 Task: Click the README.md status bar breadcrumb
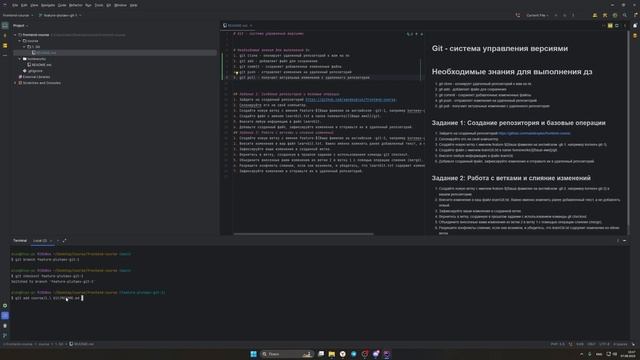[x=81, y=344]
